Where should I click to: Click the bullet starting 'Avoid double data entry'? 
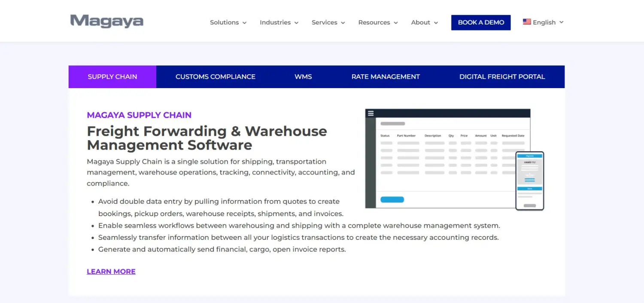221,208
